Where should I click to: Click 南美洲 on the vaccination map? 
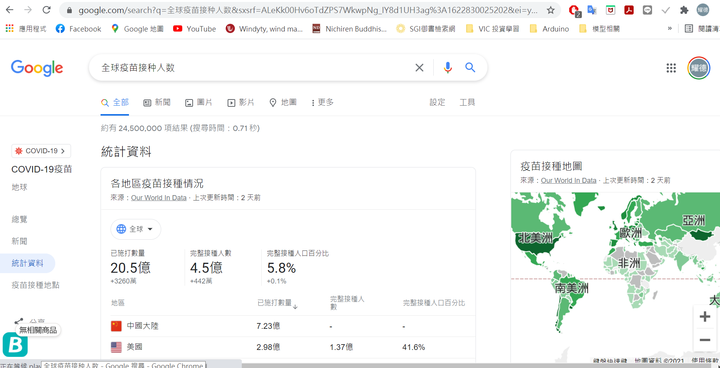[x=571, y=289]
